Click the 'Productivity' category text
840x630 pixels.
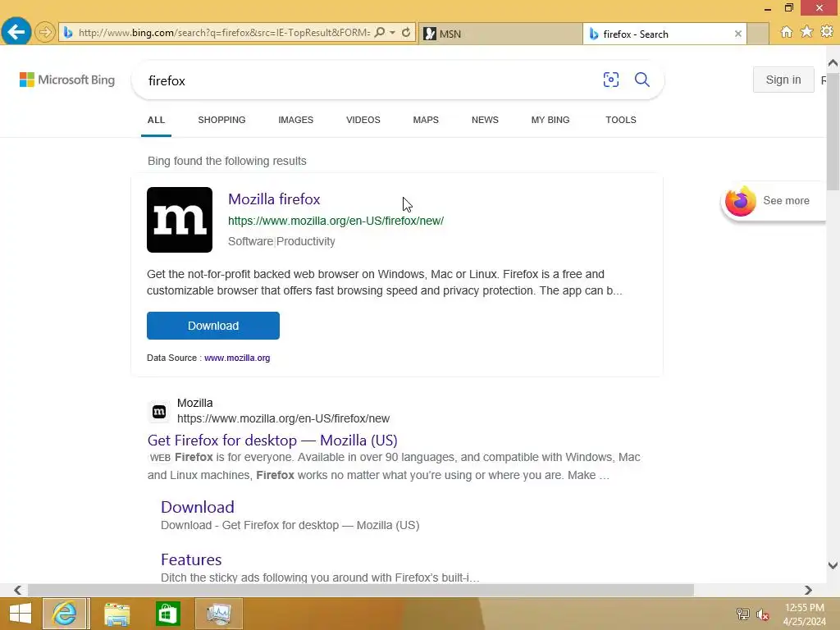[x=305, y=242]
